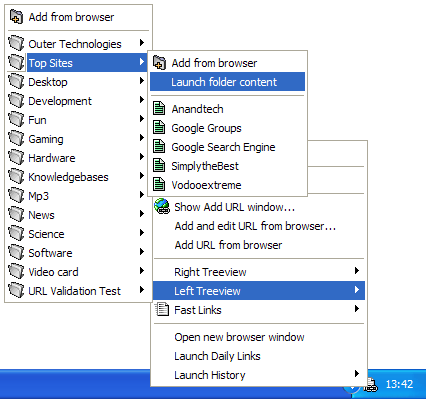Click the Google Groups page icon

[x=159, y=128]
